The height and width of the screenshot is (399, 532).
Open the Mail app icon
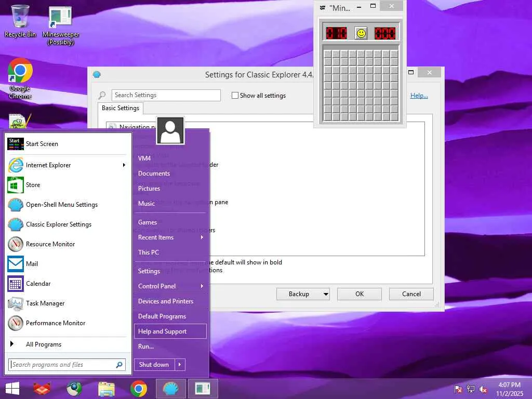[x=16, y=263]
